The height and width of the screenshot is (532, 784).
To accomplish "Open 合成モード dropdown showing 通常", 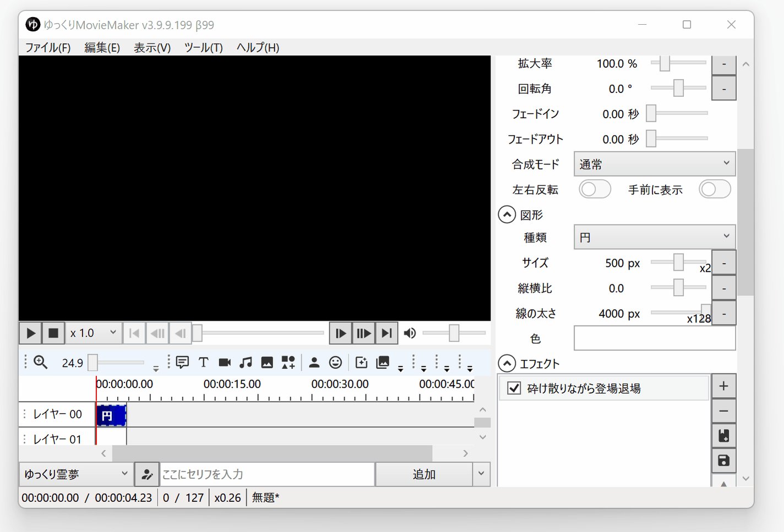I will tap(655, 164).
